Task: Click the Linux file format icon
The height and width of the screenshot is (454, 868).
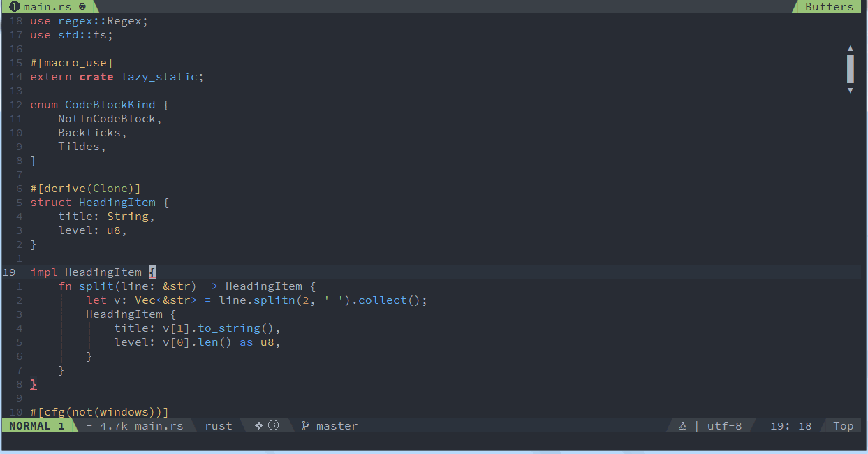Action: tap(682, 426)
